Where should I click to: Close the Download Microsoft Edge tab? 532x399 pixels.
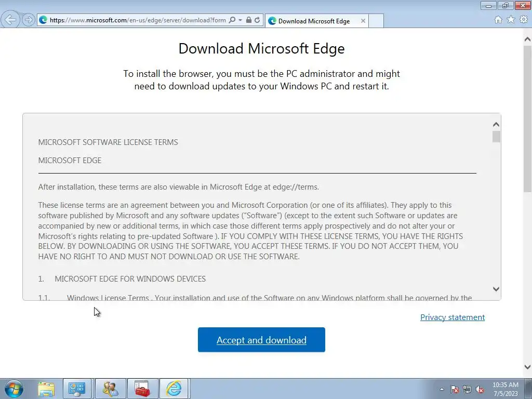[x=363, y=21]
